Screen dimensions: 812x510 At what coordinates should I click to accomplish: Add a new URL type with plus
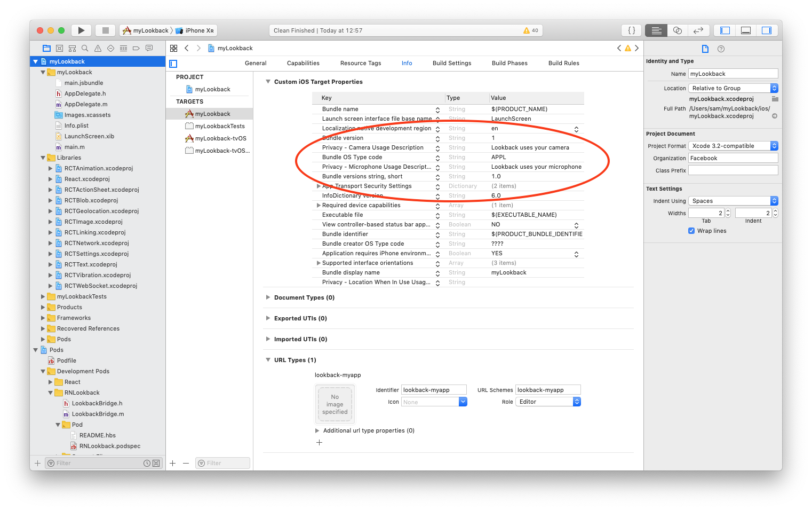click(319, 443)
